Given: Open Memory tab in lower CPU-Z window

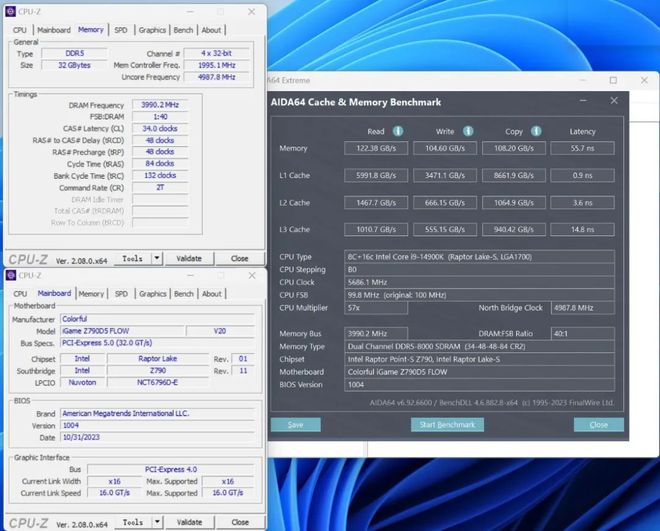Looking at the screenshot, I should (x=91, y=294).
